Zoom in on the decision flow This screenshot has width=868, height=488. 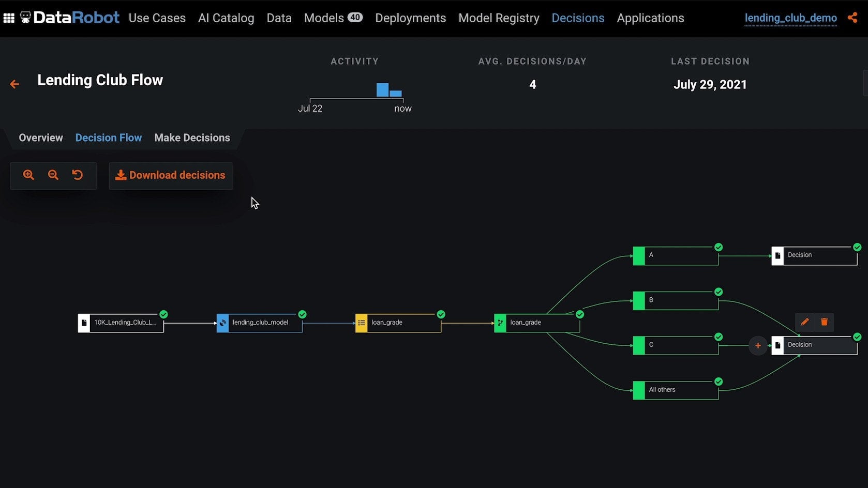(28, 175)
